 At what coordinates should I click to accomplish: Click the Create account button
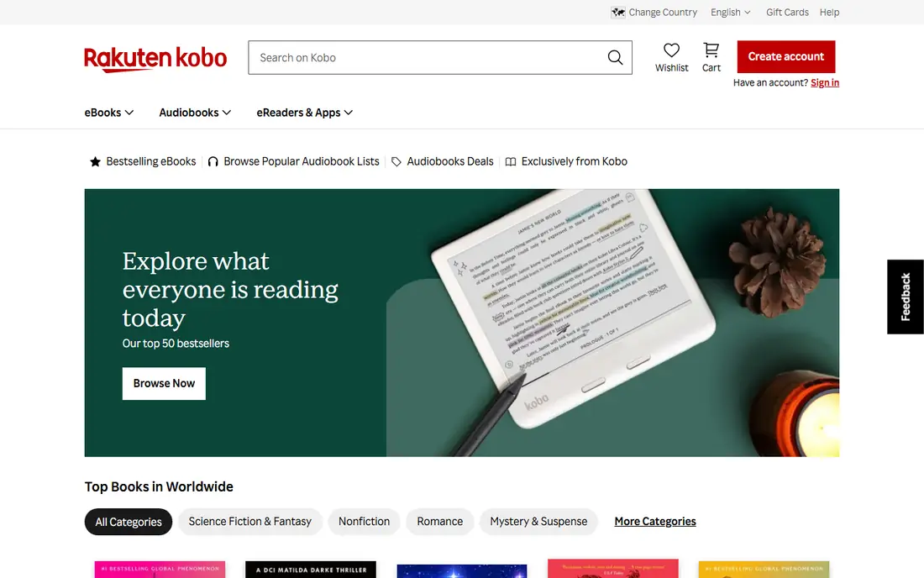786,56
